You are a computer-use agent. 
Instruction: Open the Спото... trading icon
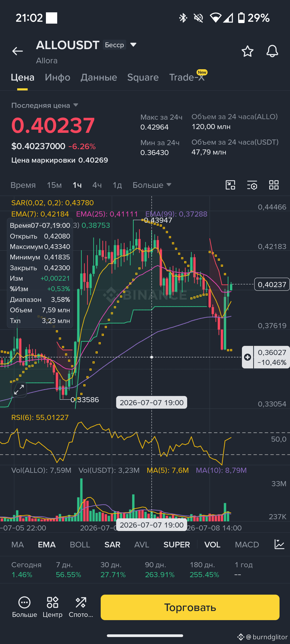tap(81, 603)
